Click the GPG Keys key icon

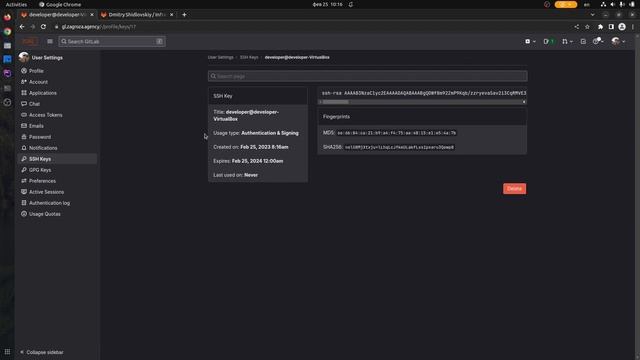click(x=24, y=170)
